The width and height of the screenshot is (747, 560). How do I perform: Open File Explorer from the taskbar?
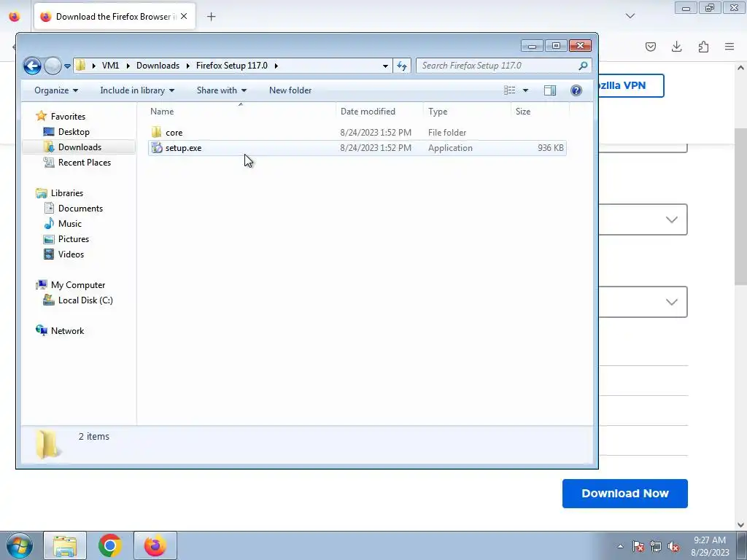(x=65, y=545)
